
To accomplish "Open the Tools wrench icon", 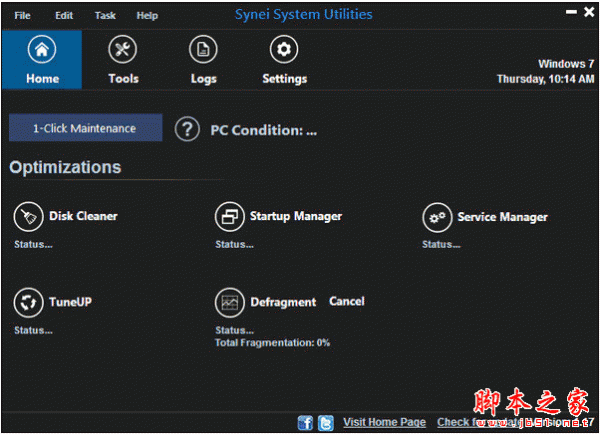I will [x=122, y=49].
